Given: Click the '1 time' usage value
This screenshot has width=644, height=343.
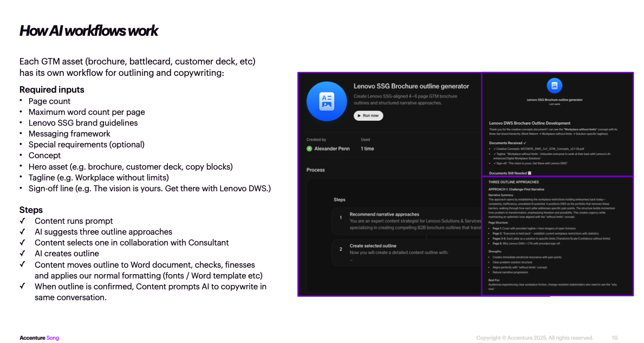Looking at the screenshot, I should 367,148.
